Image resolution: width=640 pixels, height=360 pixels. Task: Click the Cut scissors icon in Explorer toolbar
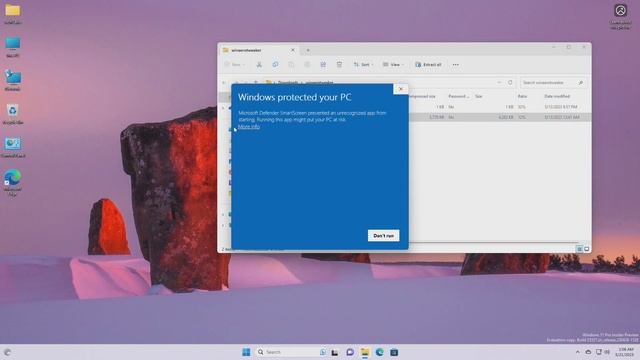pyautogui.click(x=259, y=64)
